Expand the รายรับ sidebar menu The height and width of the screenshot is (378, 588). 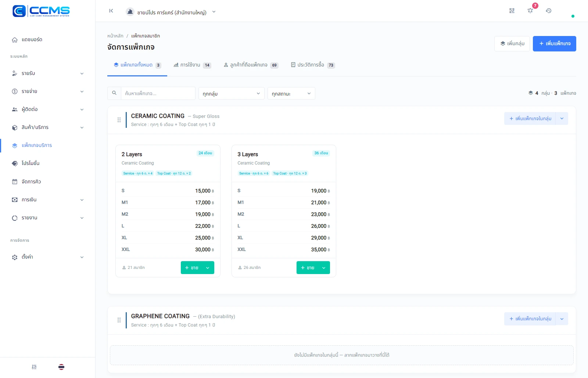[x=48, y=73]
